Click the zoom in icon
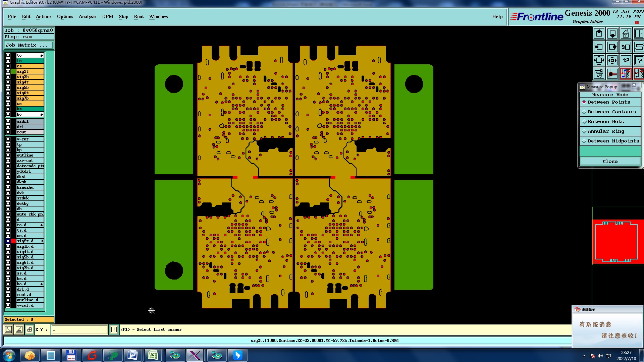The width and height of the screenshot is (644, 362). (599, 61)
